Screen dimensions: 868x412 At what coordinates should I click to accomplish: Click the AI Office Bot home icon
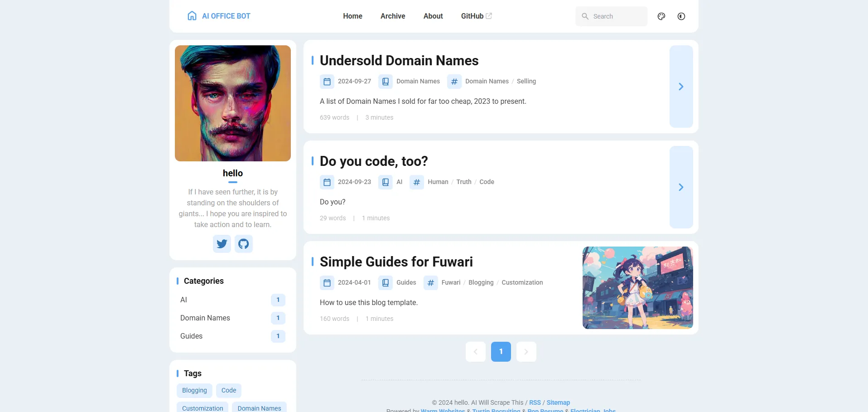click(x=192, y=16)
